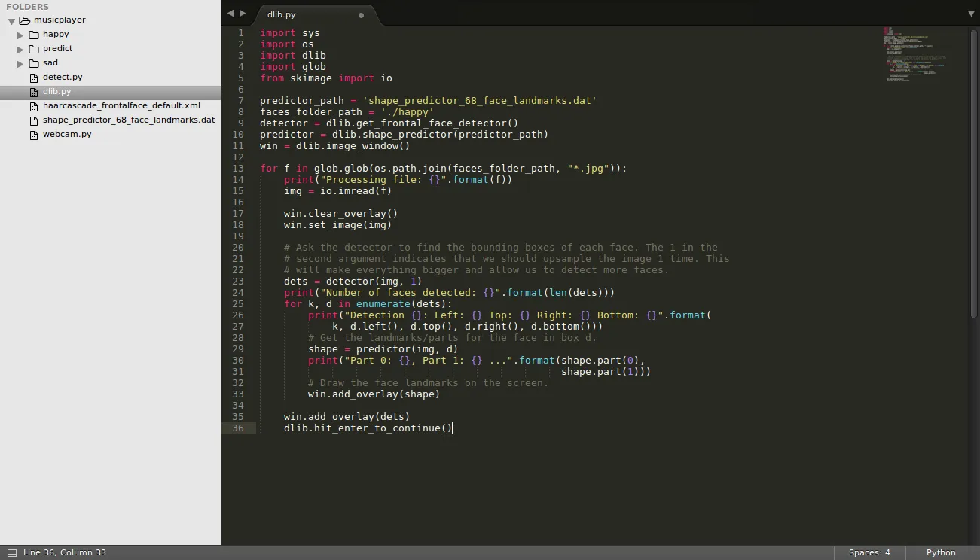This screenshot has width=980, height=560.
Task: Select the sad folder label
Action: (50, 63)
